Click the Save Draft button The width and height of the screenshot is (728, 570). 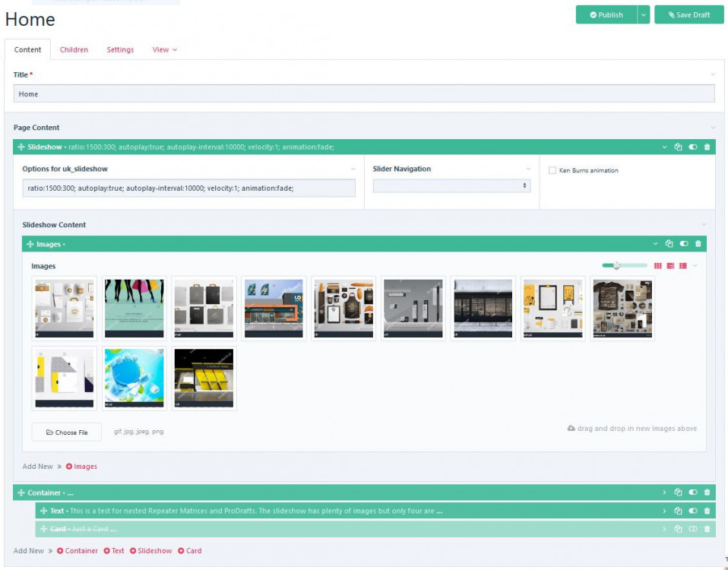[x=688, y=14]
